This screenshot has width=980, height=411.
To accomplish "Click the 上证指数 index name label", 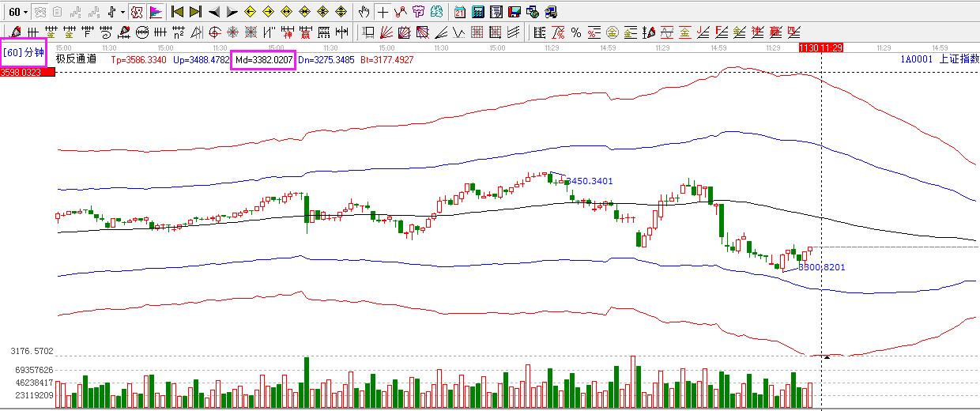I will tap(959, 59).
